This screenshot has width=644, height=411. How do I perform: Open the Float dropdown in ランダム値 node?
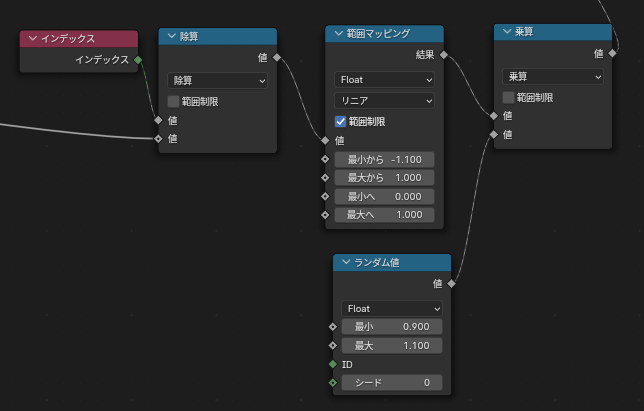[x=392, y=308]
